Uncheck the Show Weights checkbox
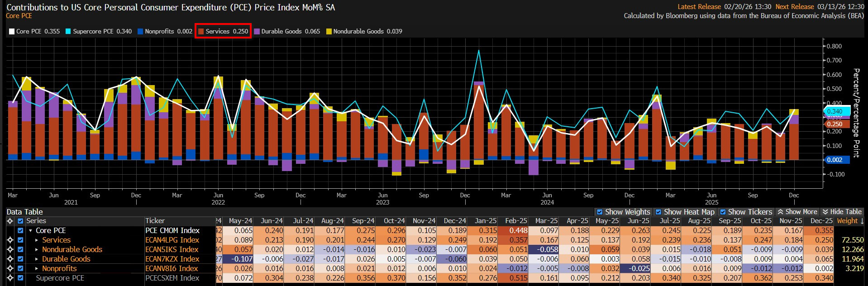 point(600,212)
